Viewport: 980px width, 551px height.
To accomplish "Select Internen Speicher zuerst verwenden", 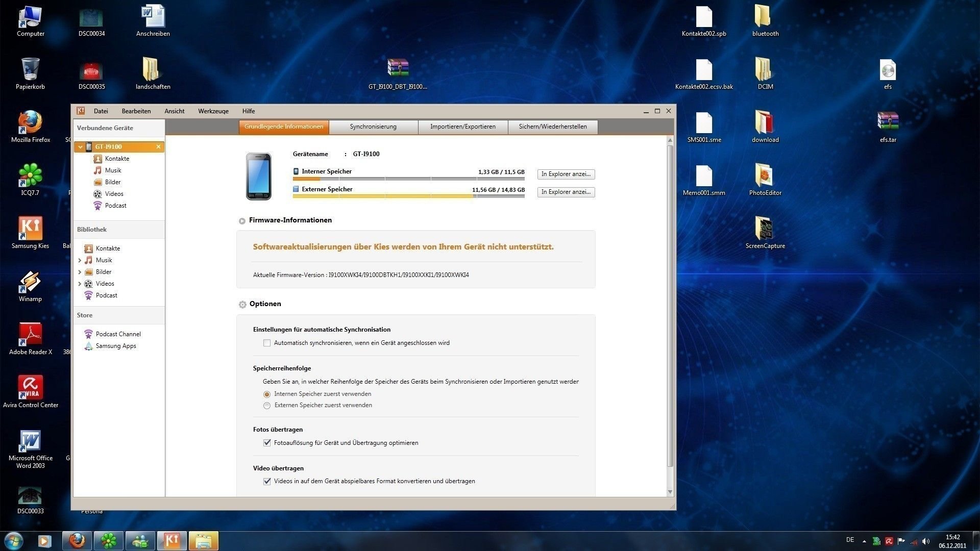I will pos(267,394).
